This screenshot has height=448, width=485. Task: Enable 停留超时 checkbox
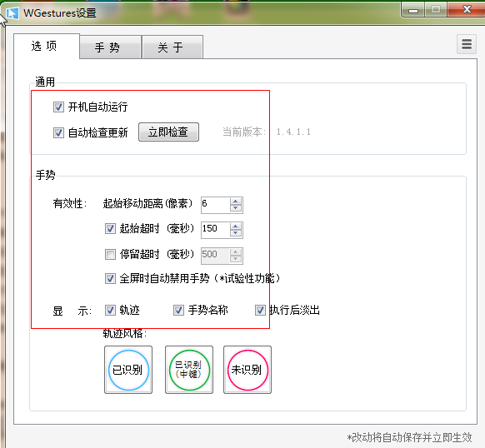coord(110,255)
